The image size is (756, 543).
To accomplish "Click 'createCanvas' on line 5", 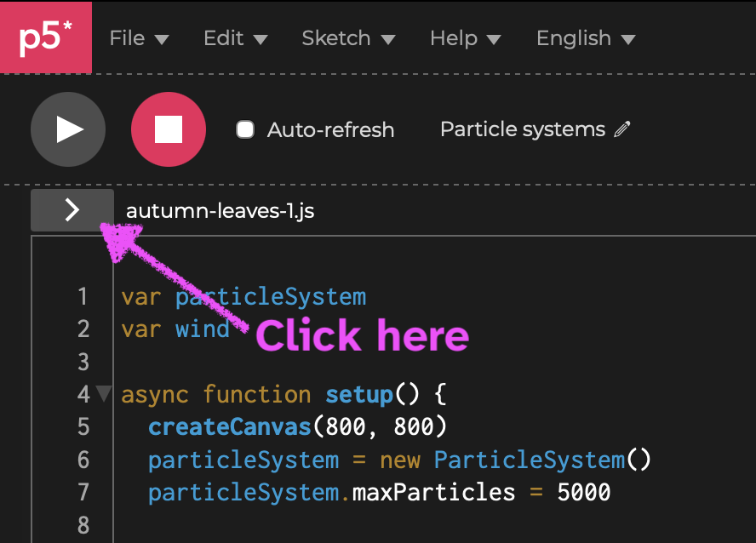I will 230,427.
